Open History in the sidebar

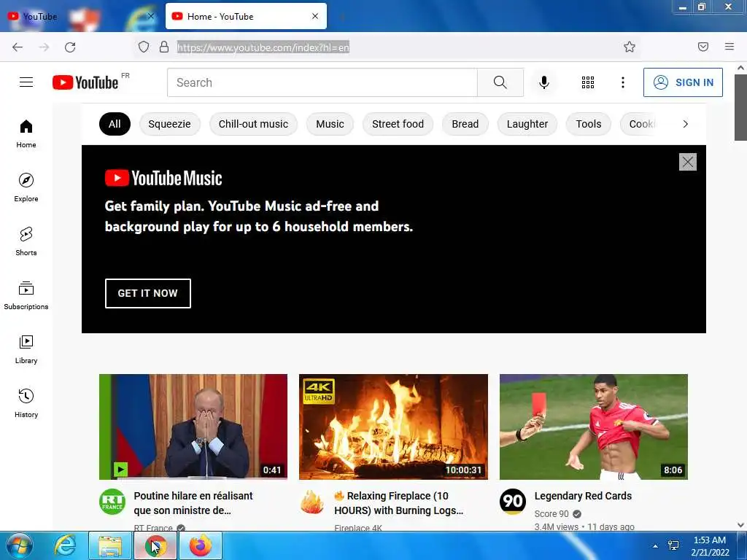pyautogui.click(x=26, y=402)
